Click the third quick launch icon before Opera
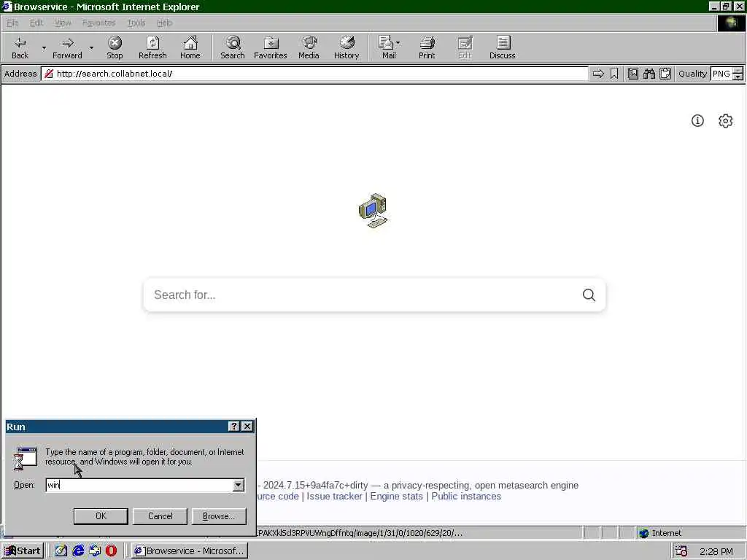This screenshot has width=747, height=560. 95,551
